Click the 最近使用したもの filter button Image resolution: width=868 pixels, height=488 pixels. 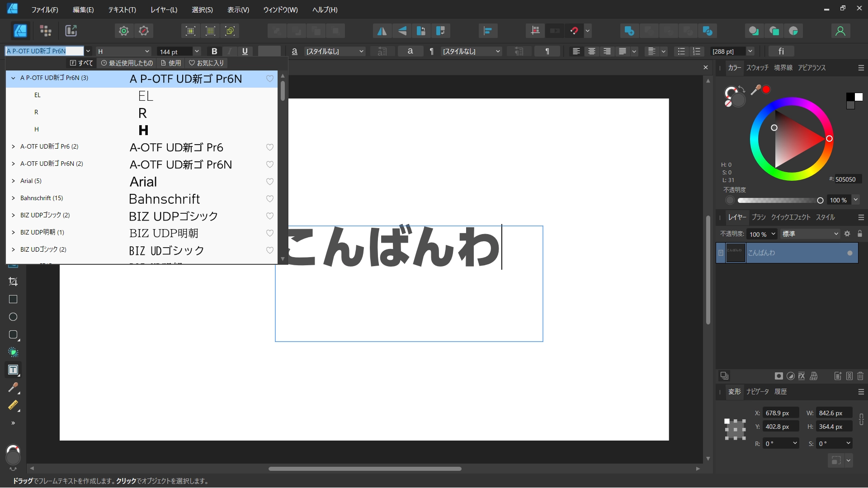[127, 63]
